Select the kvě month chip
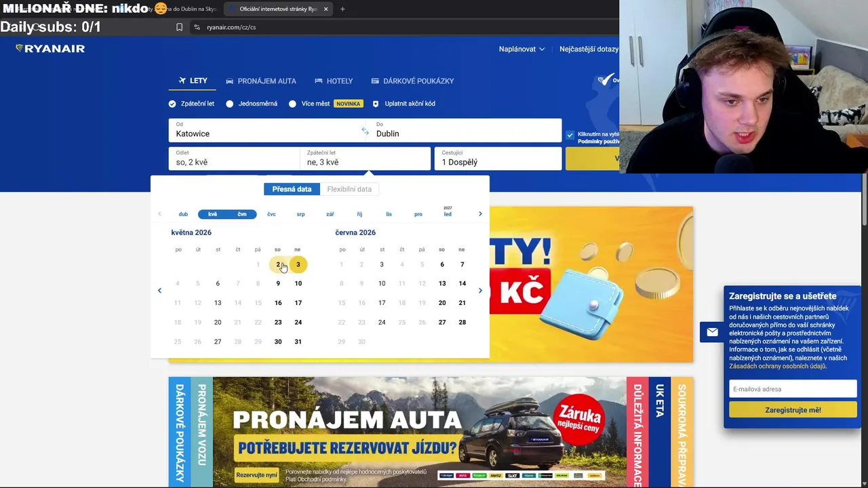Viewport: 868px width, 488px height. (212, 214)
